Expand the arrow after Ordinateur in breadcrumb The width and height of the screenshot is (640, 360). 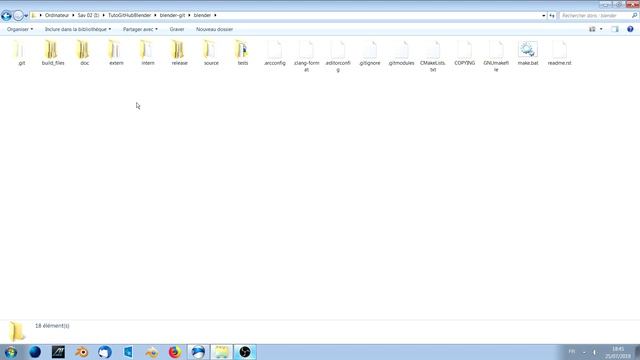tap(73, 15)
